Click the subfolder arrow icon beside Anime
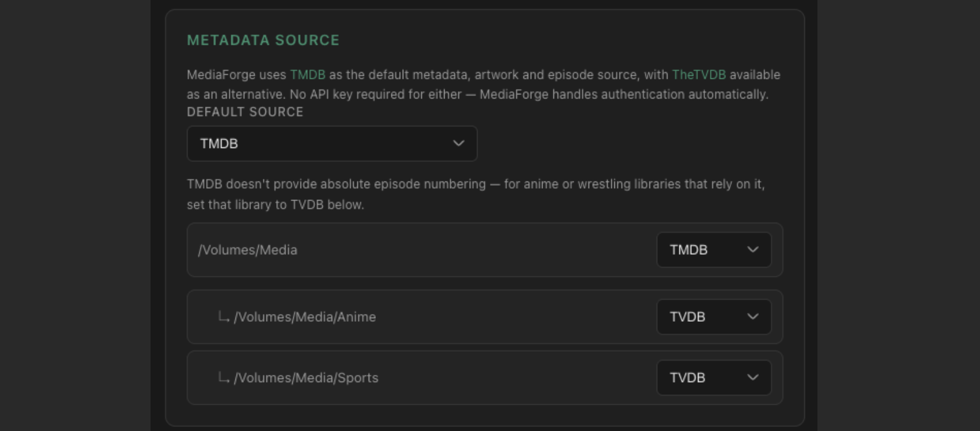This screenshot has height=431, width=980. (x=223, y=316)
